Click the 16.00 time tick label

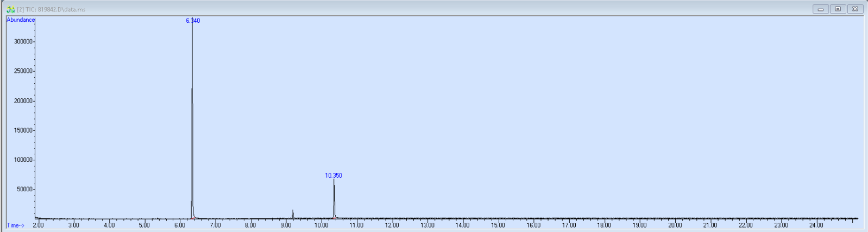533,225
